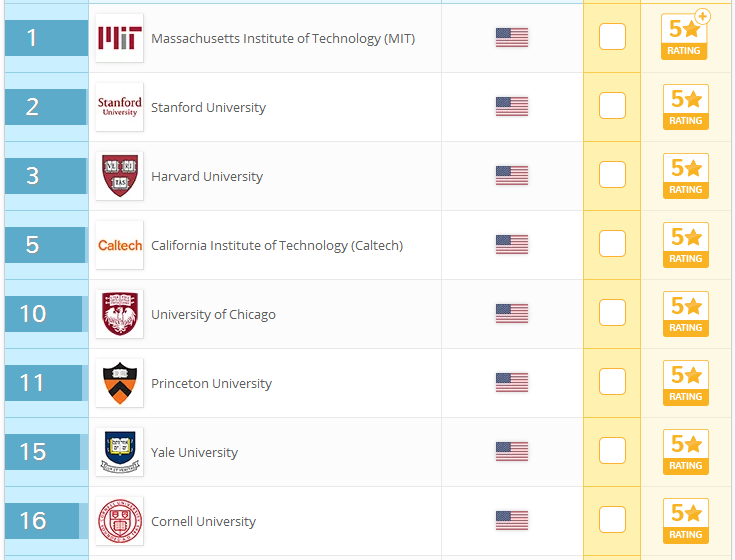The image size is (735, 560).
Task: Check the compare box for Harvard University
Action: tap(612, 174)
